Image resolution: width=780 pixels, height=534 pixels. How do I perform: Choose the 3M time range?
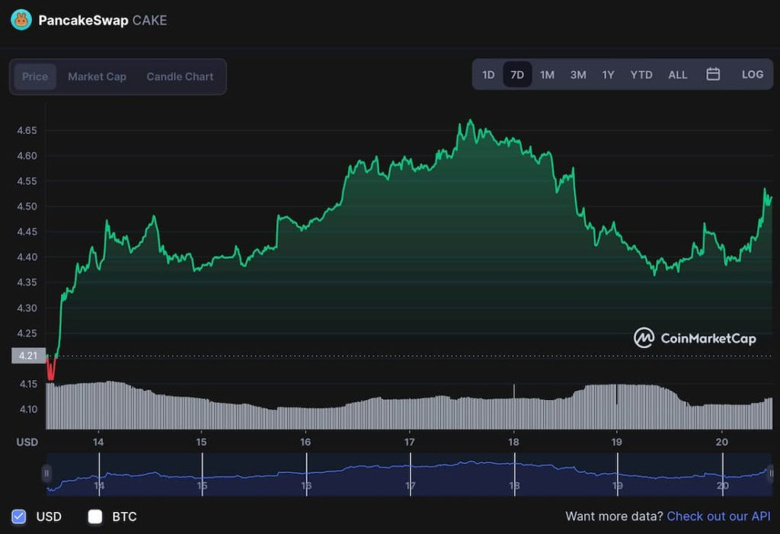pyautogui.click(x=578, y=74)
